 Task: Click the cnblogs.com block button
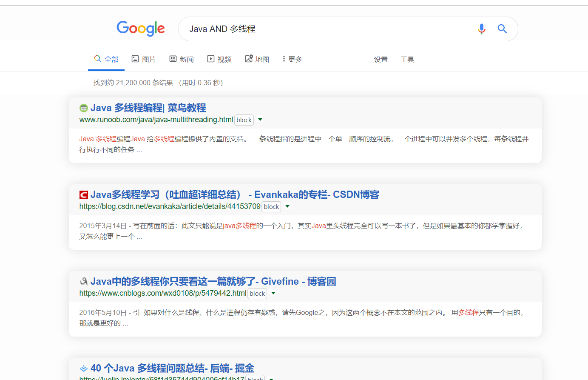click(x=257, y=294)
